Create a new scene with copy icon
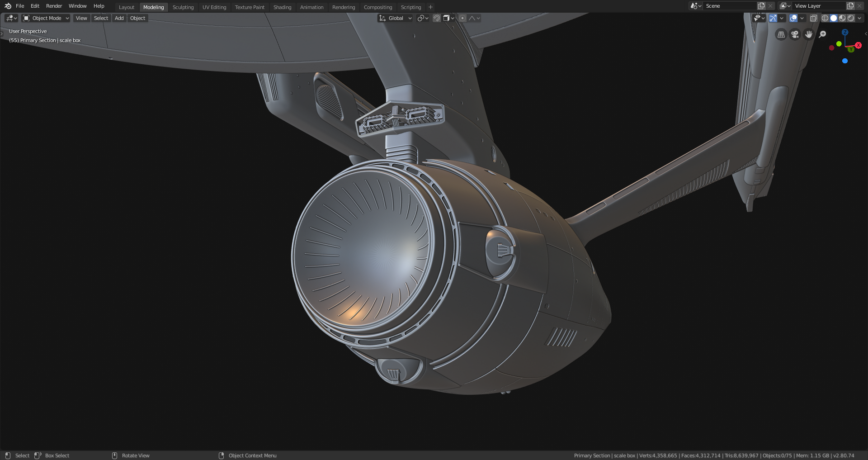This screenshot has width=868, height=460. pos(761,6)
